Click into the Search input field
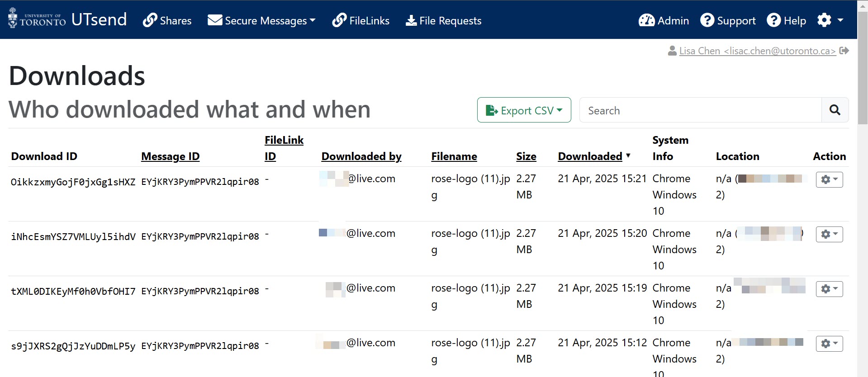 pyautogui.click(x=700, y=110)
